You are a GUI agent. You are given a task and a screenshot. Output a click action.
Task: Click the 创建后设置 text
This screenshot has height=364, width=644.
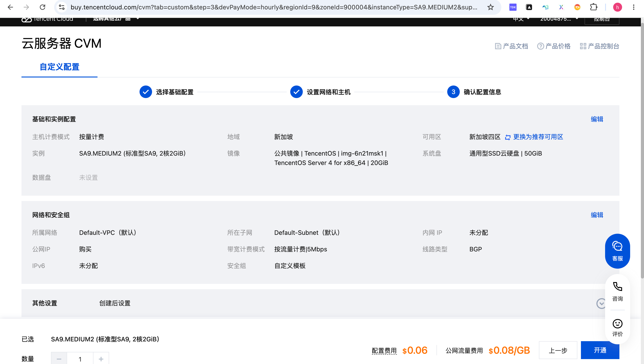coord(115,303)
